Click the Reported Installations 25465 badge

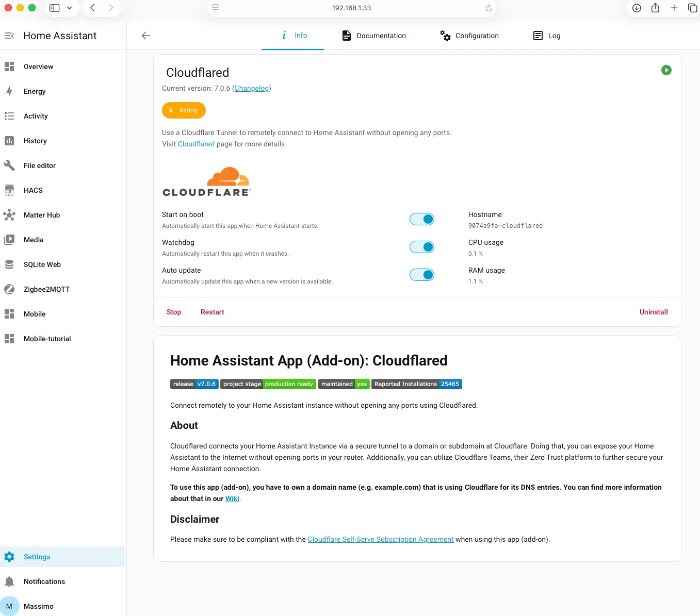(417, 384)
